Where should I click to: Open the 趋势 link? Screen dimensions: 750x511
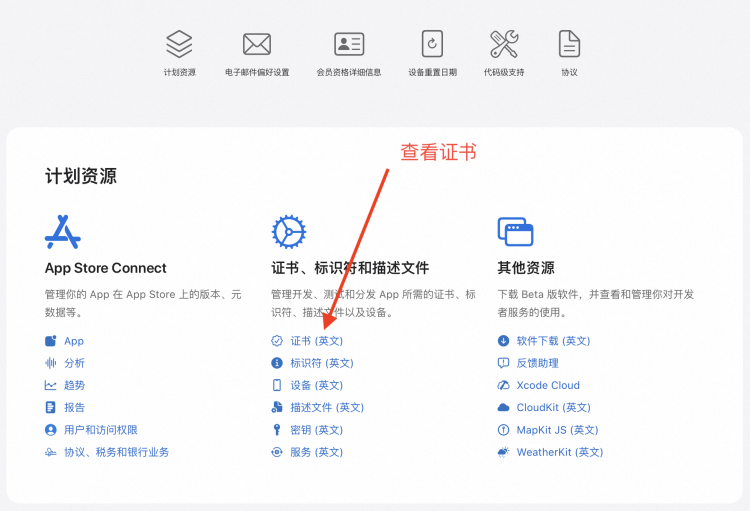(x=74, y=385)
